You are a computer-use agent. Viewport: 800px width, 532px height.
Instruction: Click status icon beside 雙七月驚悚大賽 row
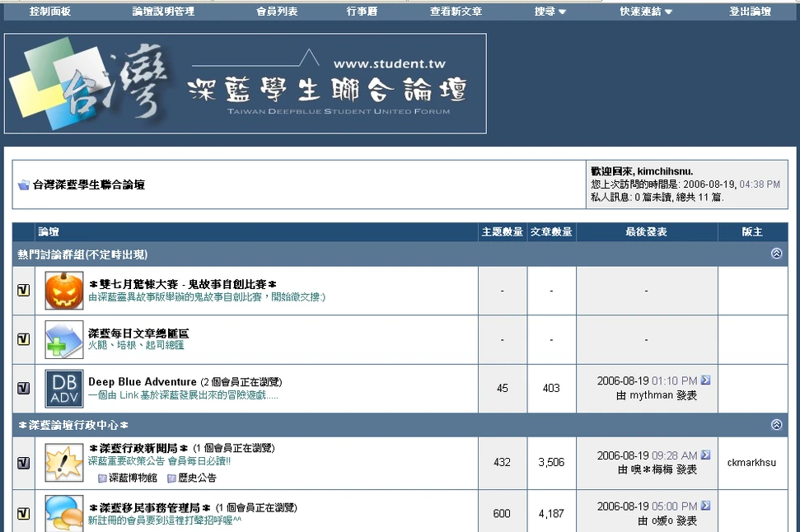point(24,291)
